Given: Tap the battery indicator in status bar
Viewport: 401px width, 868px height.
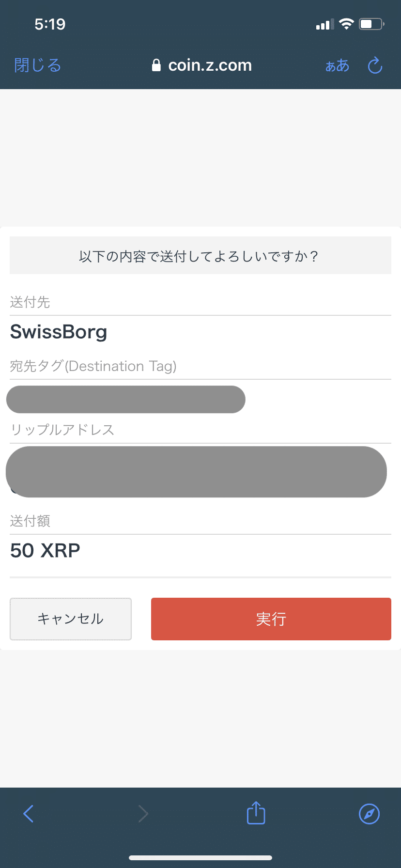Looking at the screenshot, I should [x=370, y=23].
